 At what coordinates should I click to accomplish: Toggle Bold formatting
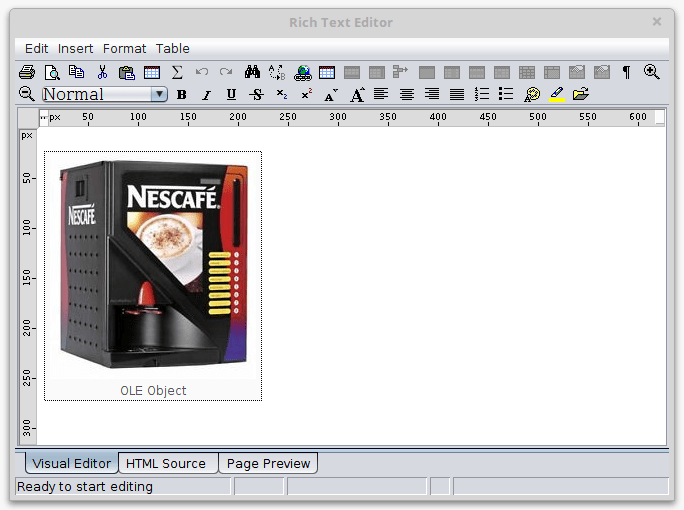pyautogui.click(x=181, y=95)
